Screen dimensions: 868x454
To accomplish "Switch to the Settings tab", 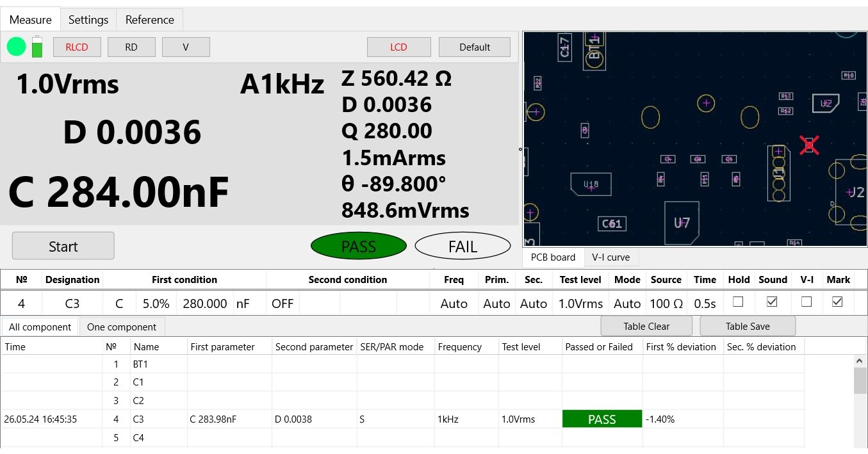I will [88, 20].
